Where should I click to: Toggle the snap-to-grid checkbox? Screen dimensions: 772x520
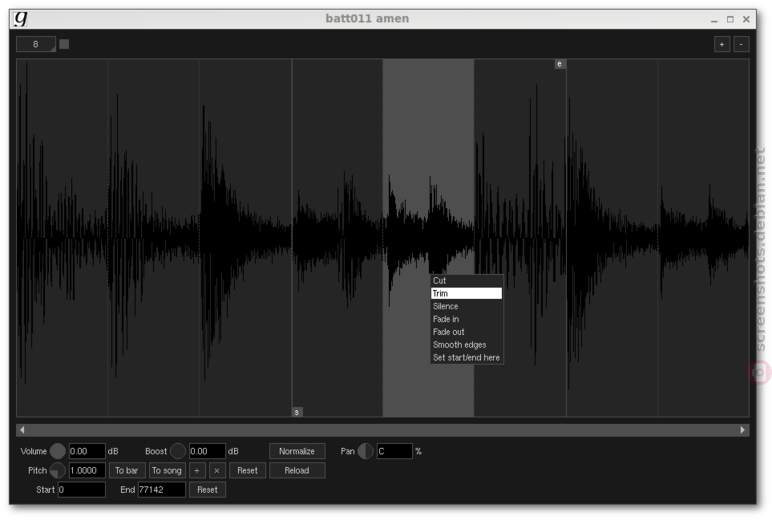coord(64,44)
